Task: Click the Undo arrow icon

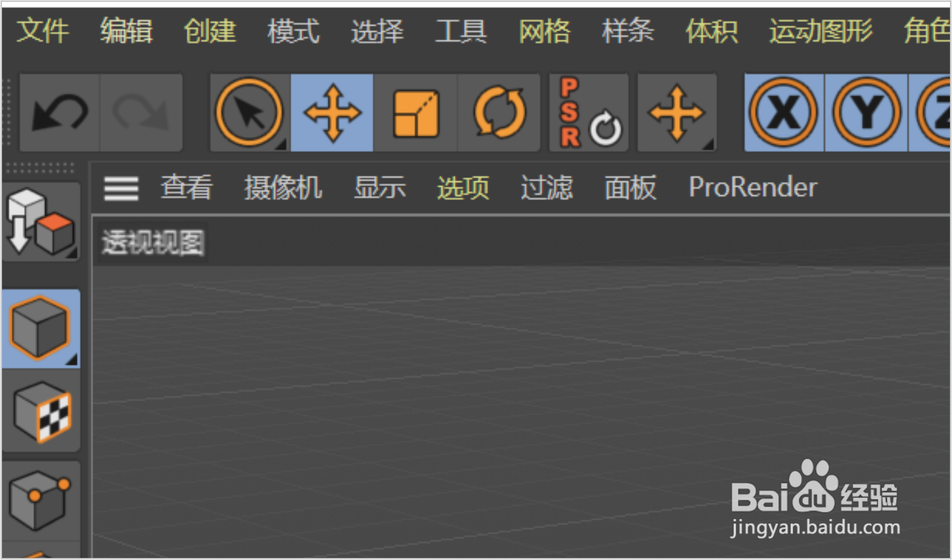Action: pyautogui.click(x=60, y=113)
